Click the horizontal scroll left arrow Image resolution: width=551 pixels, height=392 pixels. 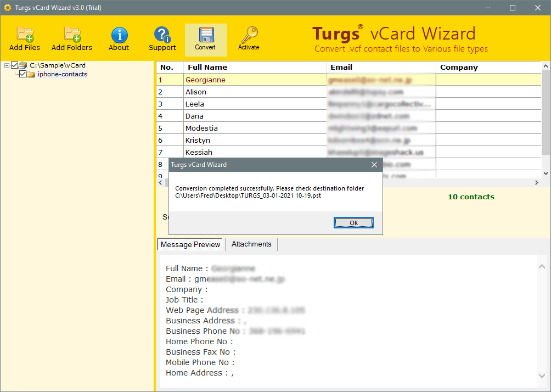(161, 182)
